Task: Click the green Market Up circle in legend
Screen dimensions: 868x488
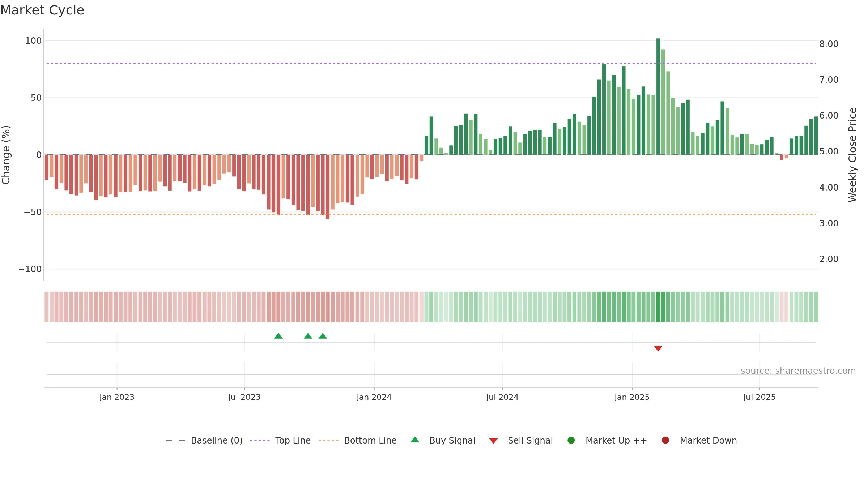Action: (x=571, y=440)
